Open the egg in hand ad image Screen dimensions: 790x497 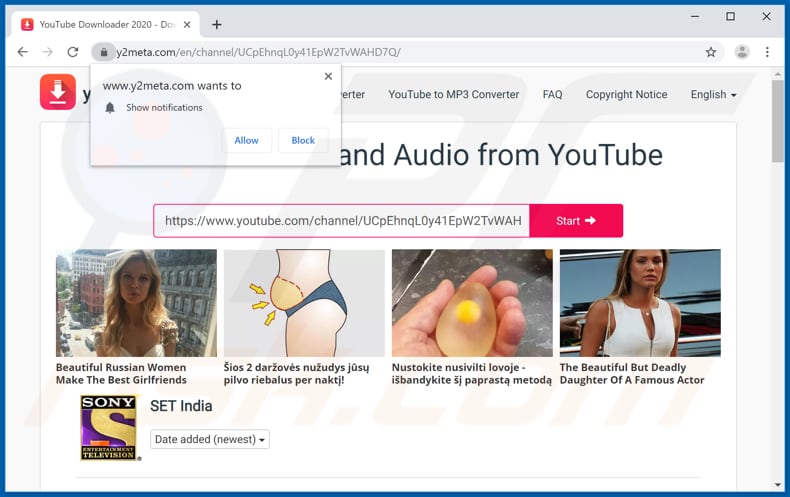tap(472, 303)
